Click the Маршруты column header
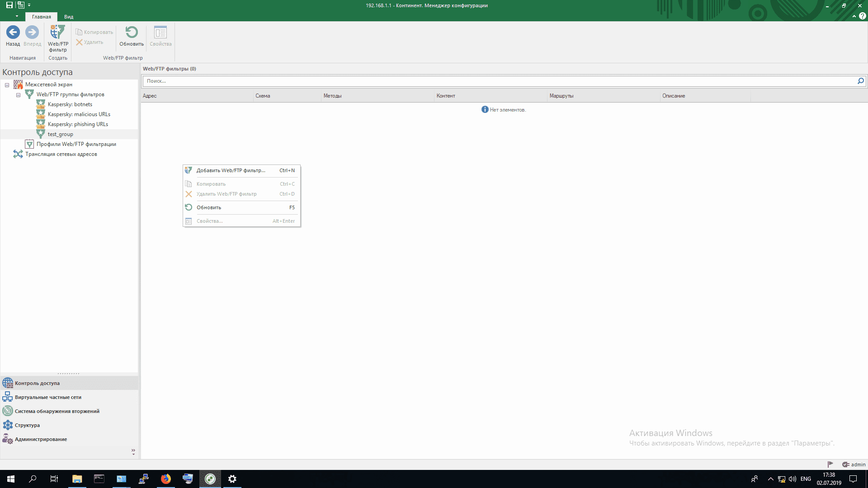 561,96
